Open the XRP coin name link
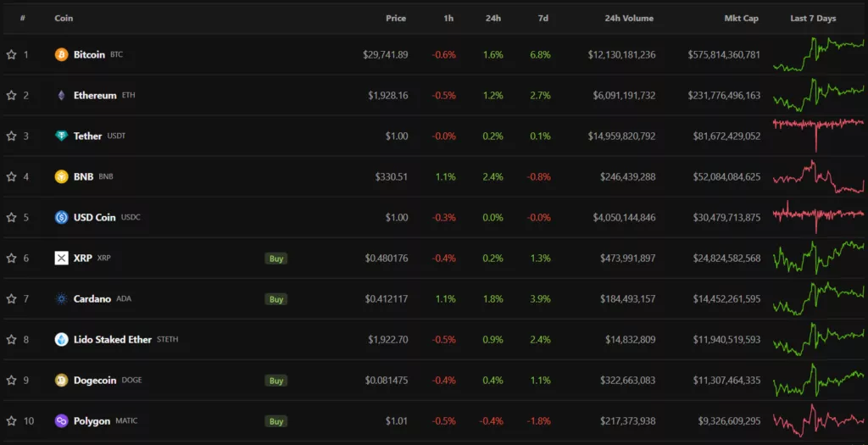 pos(82,258)
